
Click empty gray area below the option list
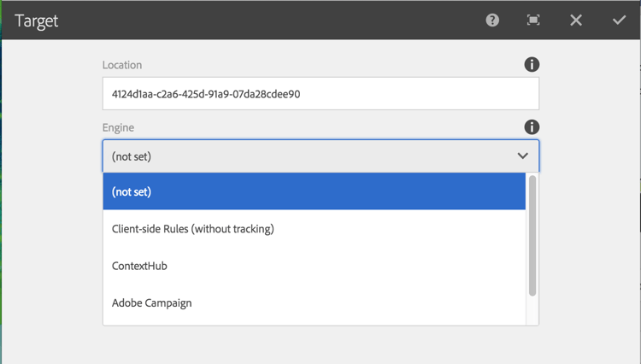(320, 344)
